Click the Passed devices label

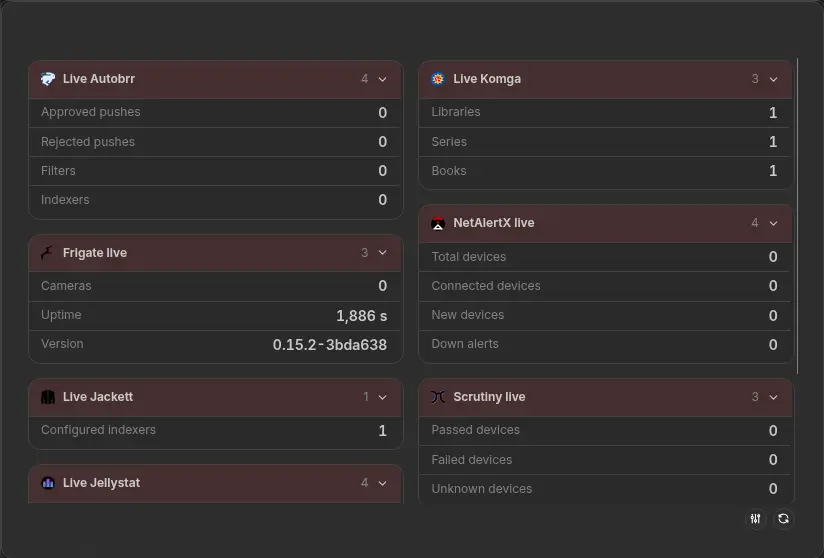coord(476,430)
